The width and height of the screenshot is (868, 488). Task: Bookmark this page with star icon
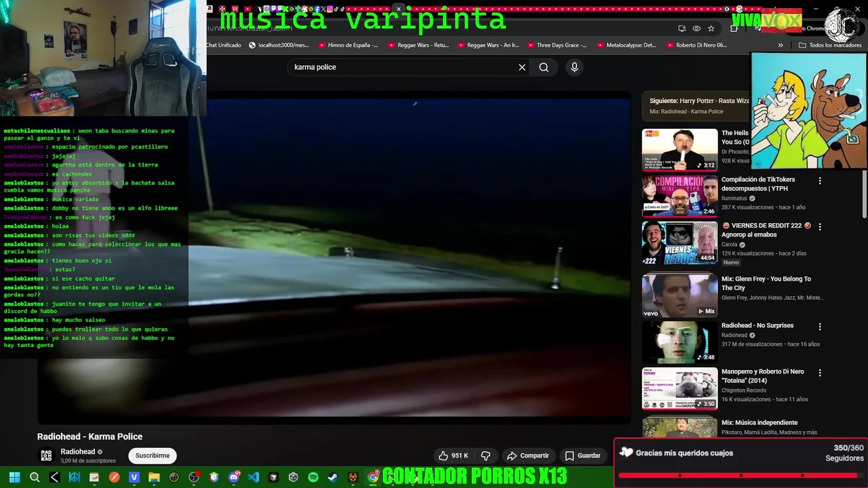coord(711,28)
